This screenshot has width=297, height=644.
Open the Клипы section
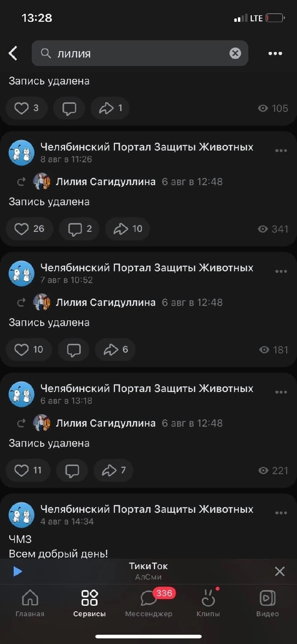tap(208, 603)
